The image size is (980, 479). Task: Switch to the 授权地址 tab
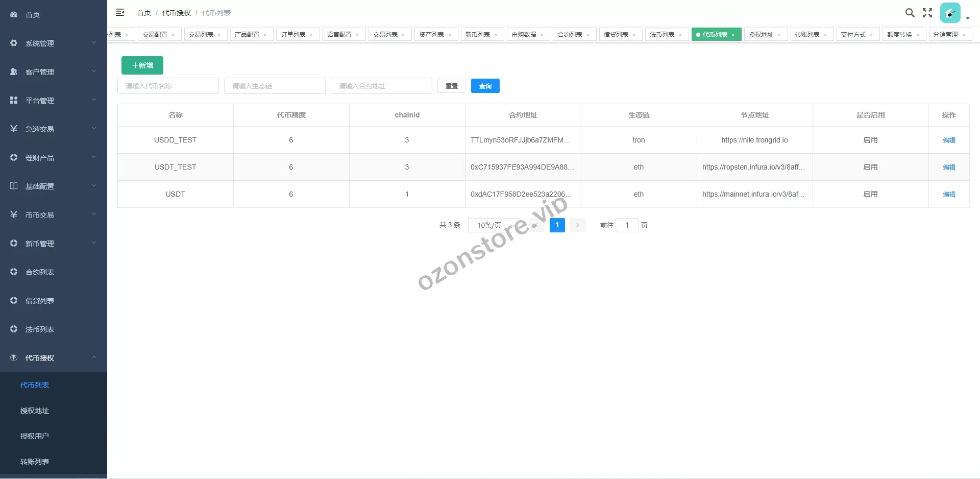(761, 34)
